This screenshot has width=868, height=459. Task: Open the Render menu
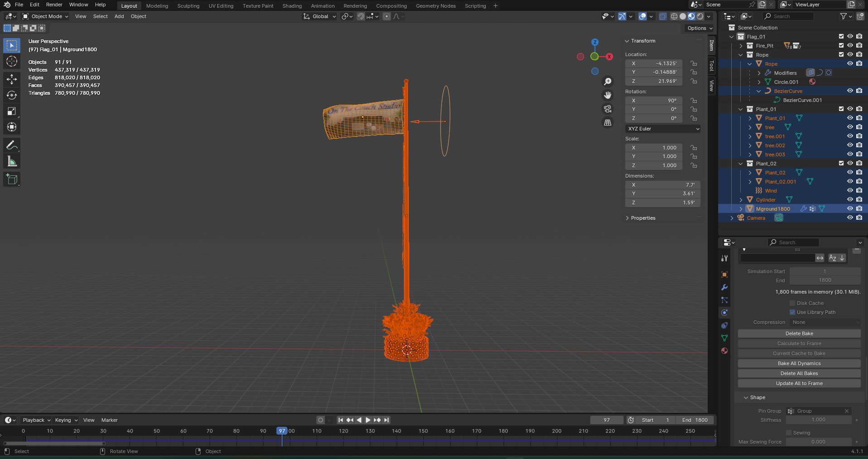click(54, 5)
